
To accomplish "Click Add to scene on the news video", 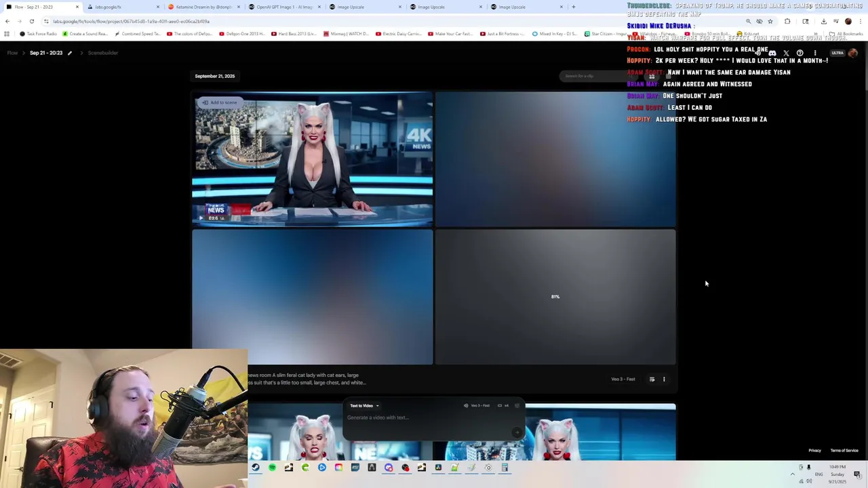I will pos(219,102).
